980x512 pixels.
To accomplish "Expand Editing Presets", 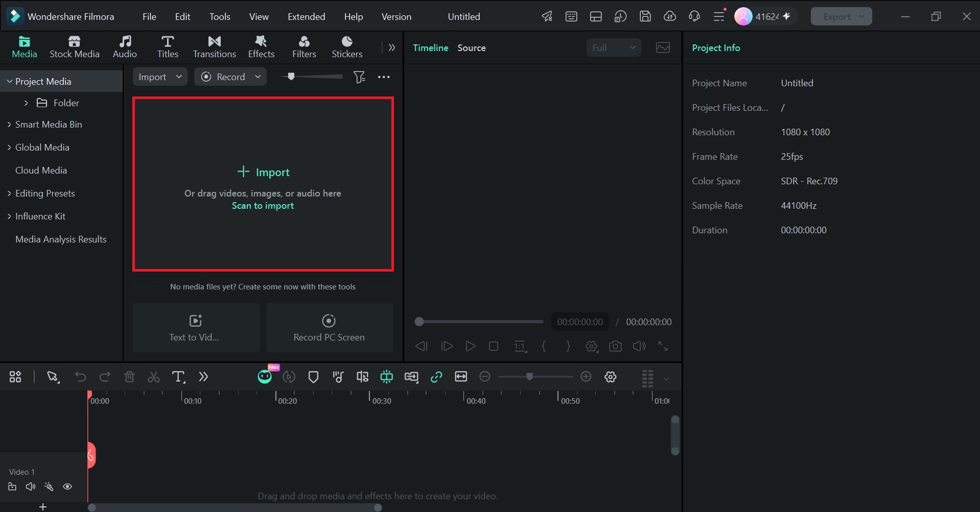I will coord(9,193).
